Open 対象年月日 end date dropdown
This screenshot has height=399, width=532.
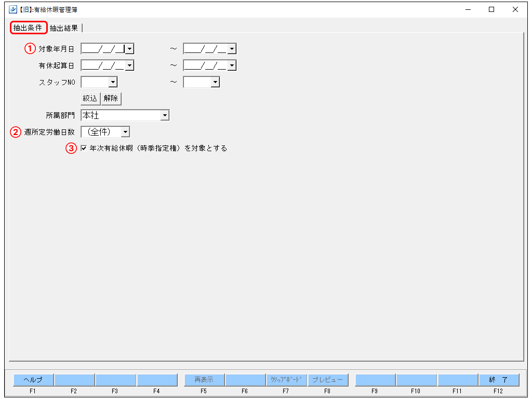(232, 49)
